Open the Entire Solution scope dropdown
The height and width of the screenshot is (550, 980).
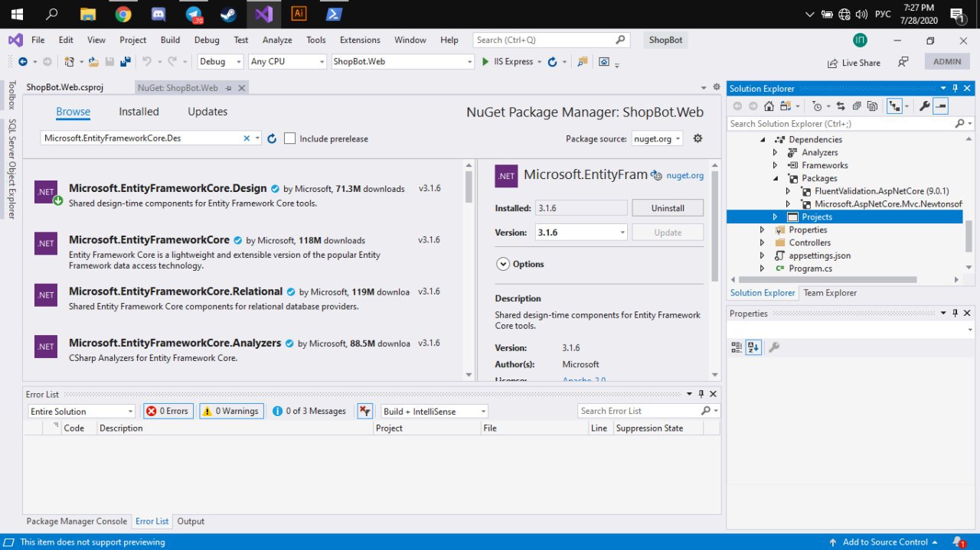click(81, 412)
